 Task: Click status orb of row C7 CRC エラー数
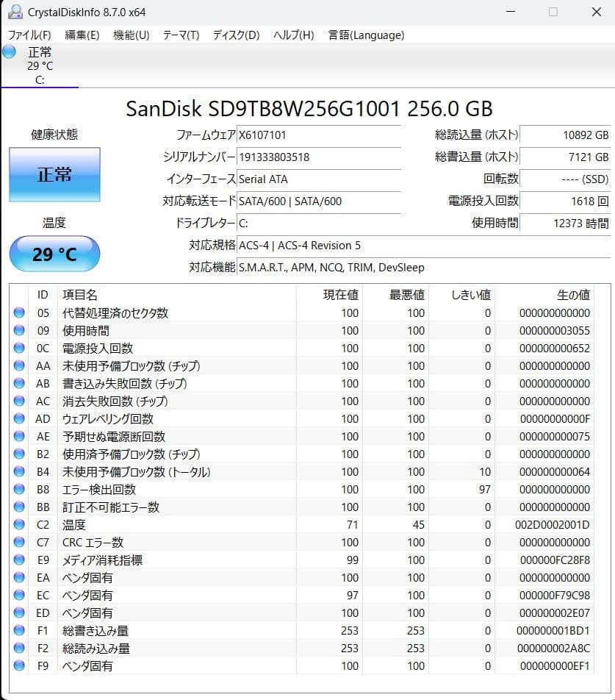click(x=18, y=542)
